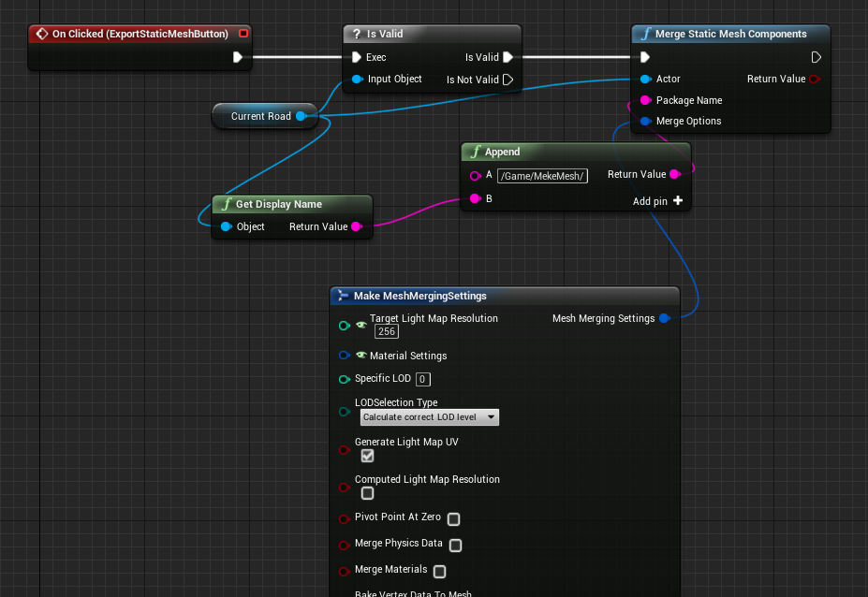
Task: Click the Mesh Merging Settings output pin
Action: (x=664, y=318)
